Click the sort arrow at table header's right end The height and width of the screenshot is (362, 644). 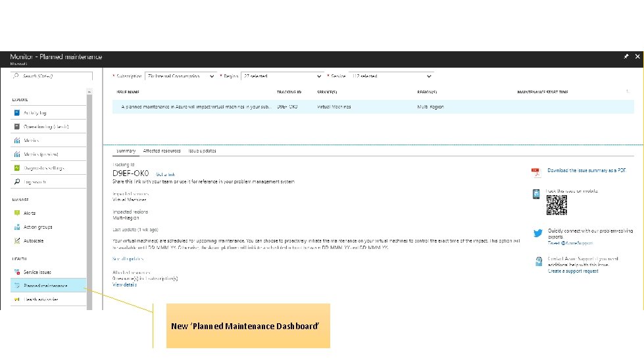628,91
